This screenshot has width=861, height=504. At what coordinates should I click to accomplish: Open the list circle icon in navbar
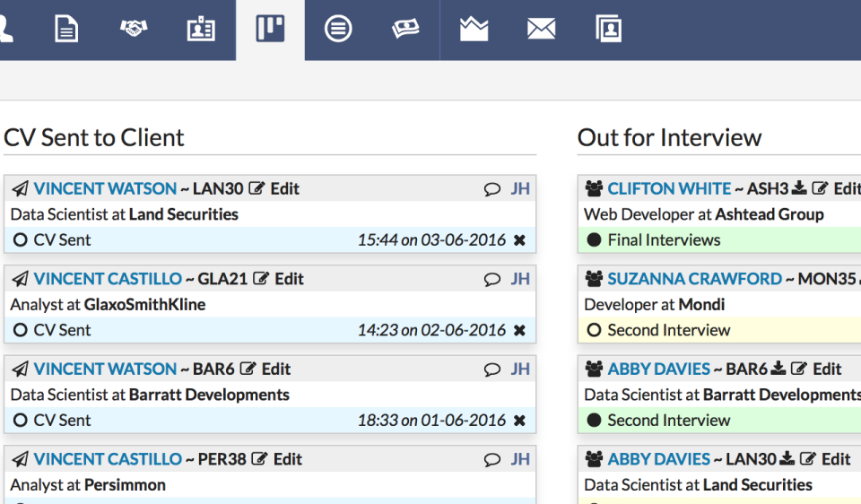(338, 30)
